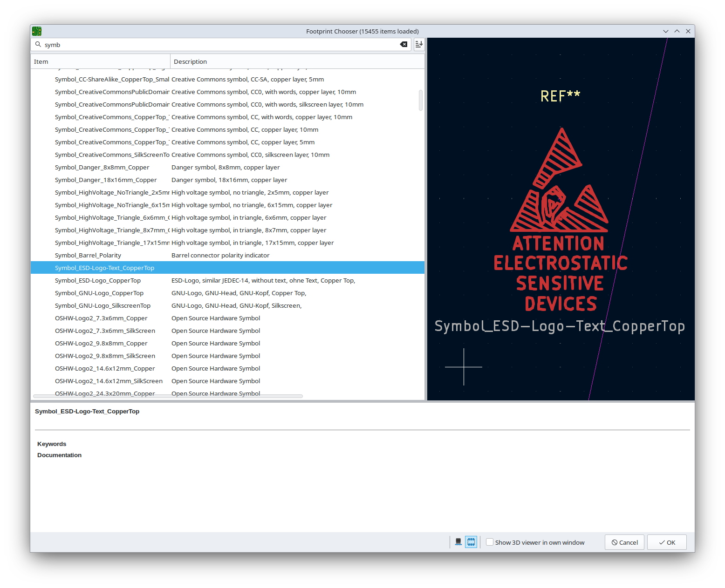Select the high voltage no triangle 6x15mm row
Viewport: 725px width, 588px height.
(227, 205)
